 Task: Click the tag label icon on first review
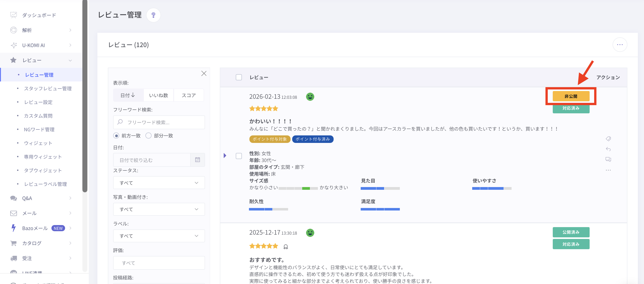[608, 139]
